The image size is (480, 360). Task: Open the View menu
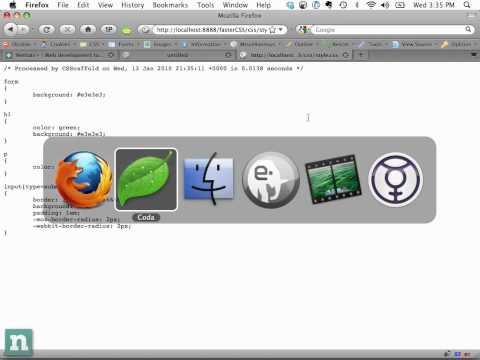pos(105,5)
